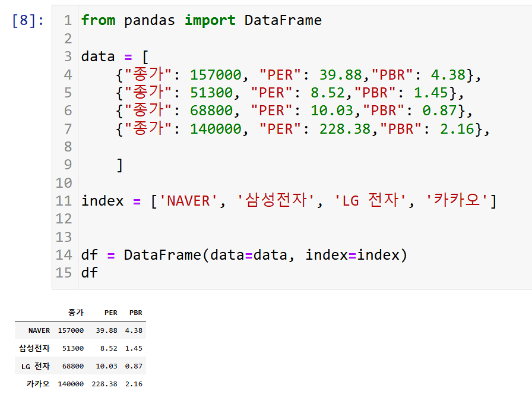Viewport: 532px width, 397px height.
Task: Click the final 'df' on line 15
Action: (x=90, y=273)
